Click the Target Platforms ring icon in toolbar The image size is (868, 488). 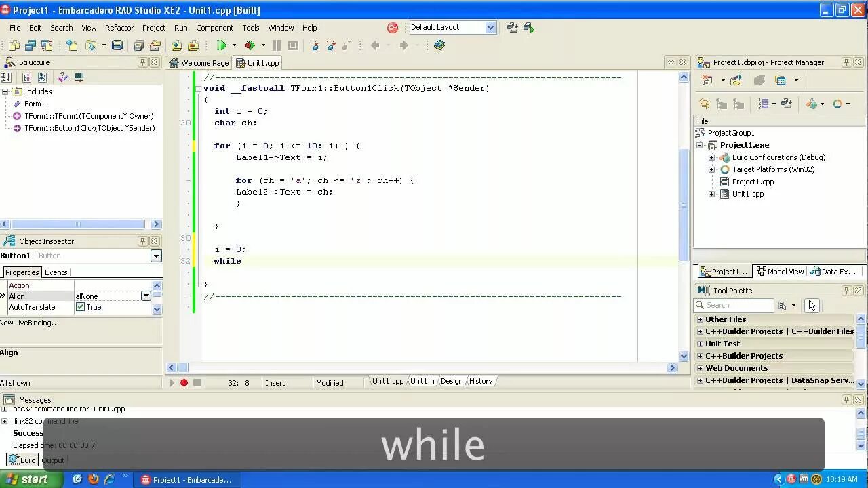click(x=837, y=104)
